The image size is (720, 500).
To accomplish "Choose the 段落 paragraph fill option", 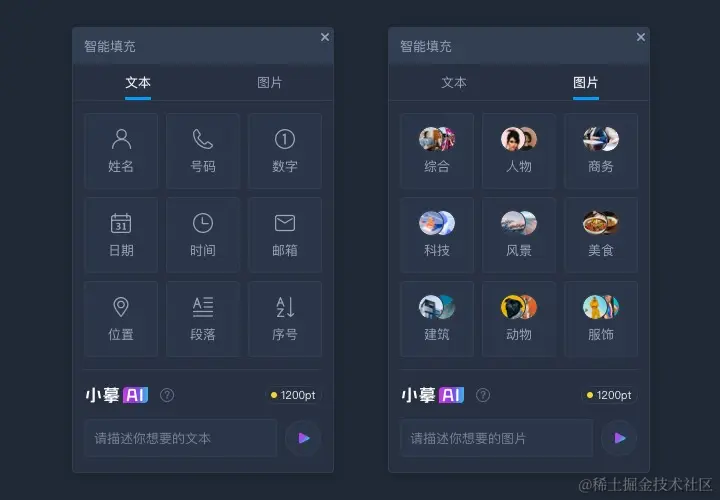I will click(x=202, y=319).
